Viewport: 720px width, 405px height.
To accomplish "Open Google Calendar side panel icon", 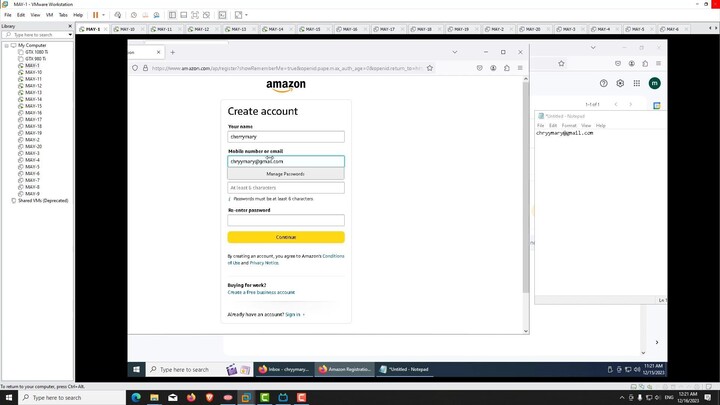I will (x=657, y=105).
